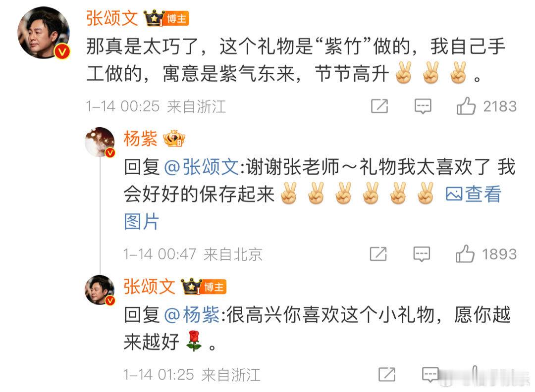Open 张颂文's large profile avatar at top
The height and width of the screenshot is (392, 535).
tap(44, 33)
